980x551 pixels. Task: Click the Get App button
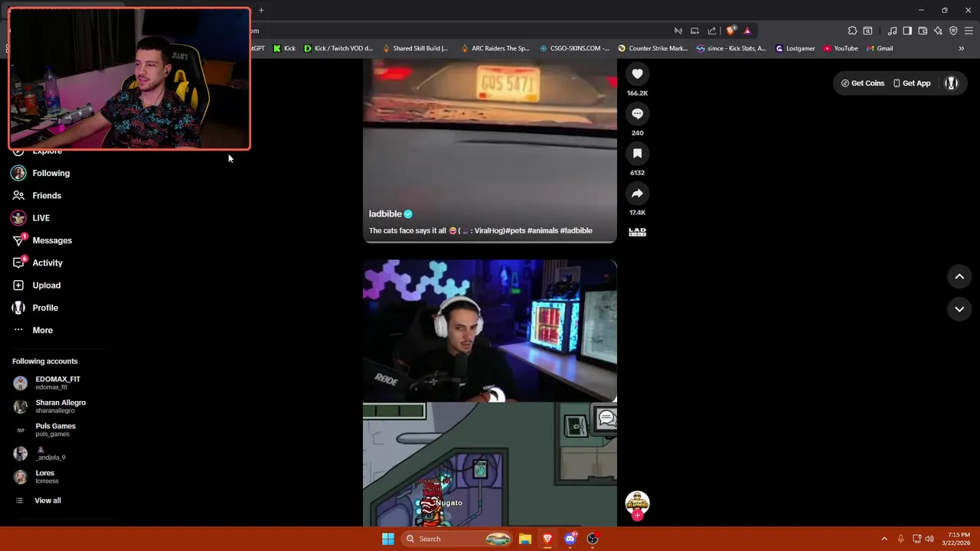point(911,83)
